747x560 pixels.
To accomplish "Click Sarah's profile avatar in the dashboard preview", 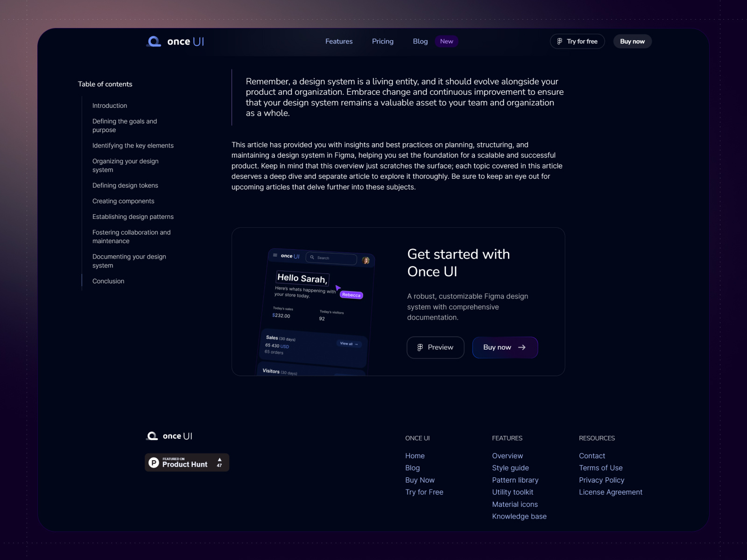I will click(x=366, y=260).
